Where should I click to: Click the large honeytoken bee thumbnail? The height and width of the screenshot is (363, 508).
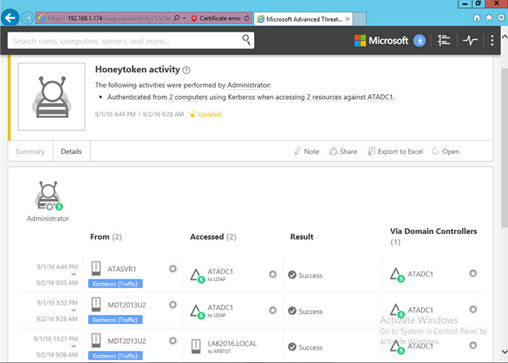pos(52,97)
